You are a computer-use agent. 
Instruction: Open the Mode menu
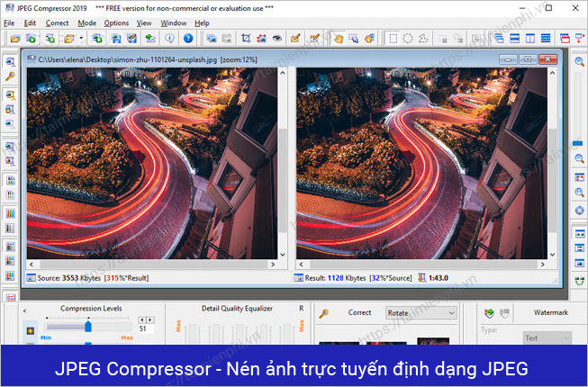tap(87, 22)
